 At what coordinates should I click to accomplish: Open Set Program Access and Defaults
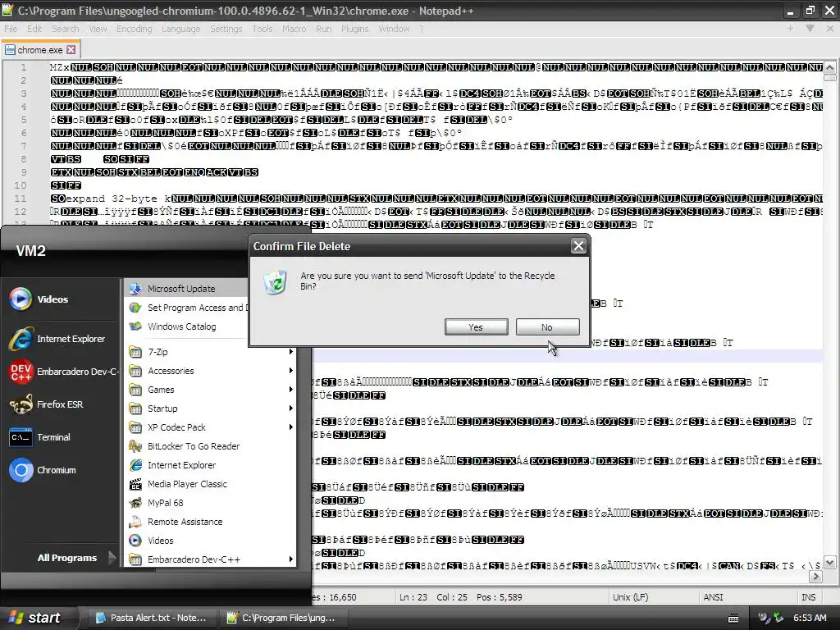click(x=187, y=308)
